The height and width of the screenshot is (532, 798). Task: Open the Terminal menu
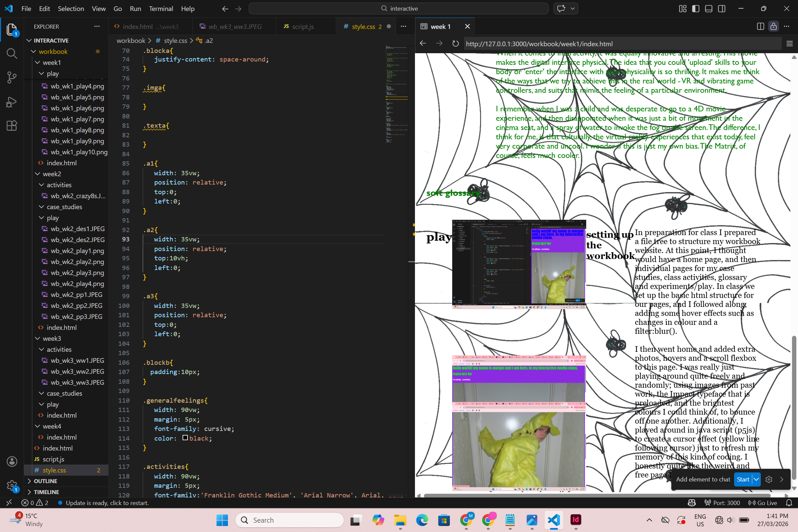tap(161, 9)
